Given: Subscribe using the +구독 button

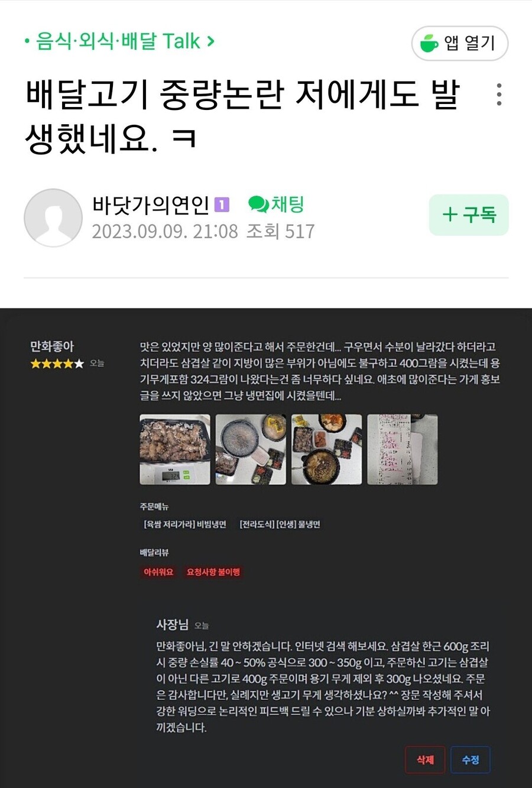Looking at the screenshot, I should (469, 215).
